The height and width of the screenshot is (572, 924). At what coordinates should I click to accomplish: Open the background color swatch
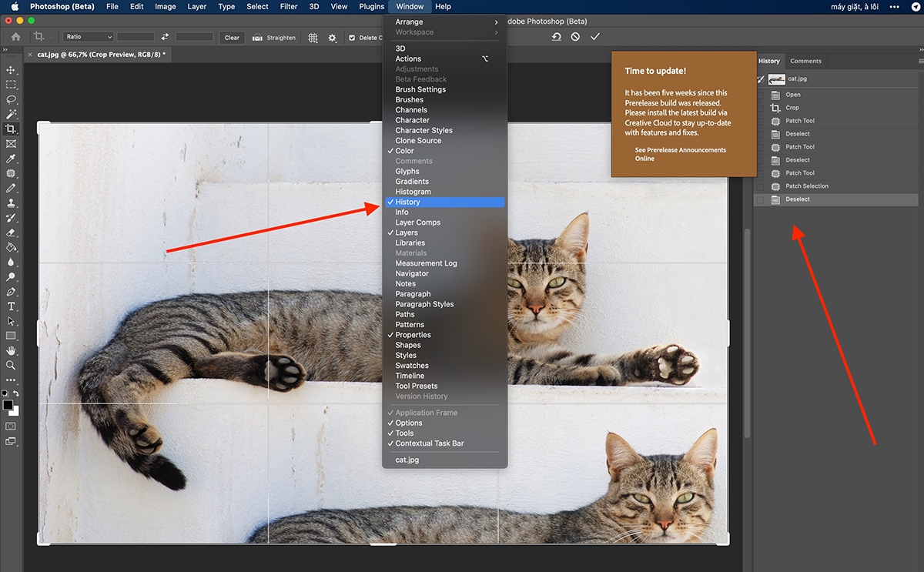15,410
